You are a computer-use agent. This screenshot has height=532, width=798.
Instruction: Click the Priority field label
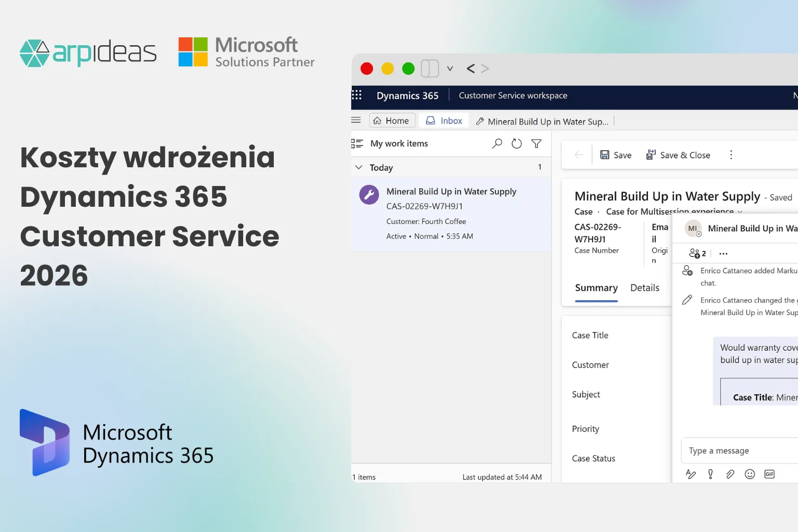coord(586,429)
